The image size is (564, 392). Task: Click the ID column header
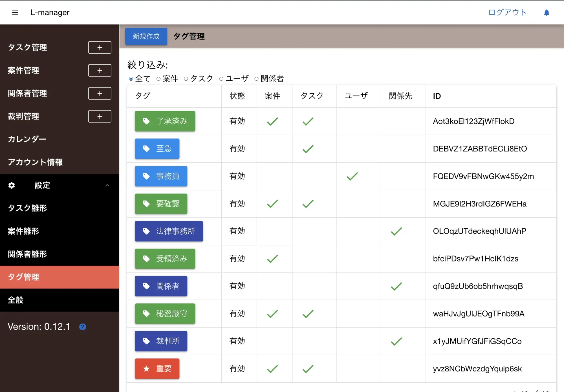point(437,96)
